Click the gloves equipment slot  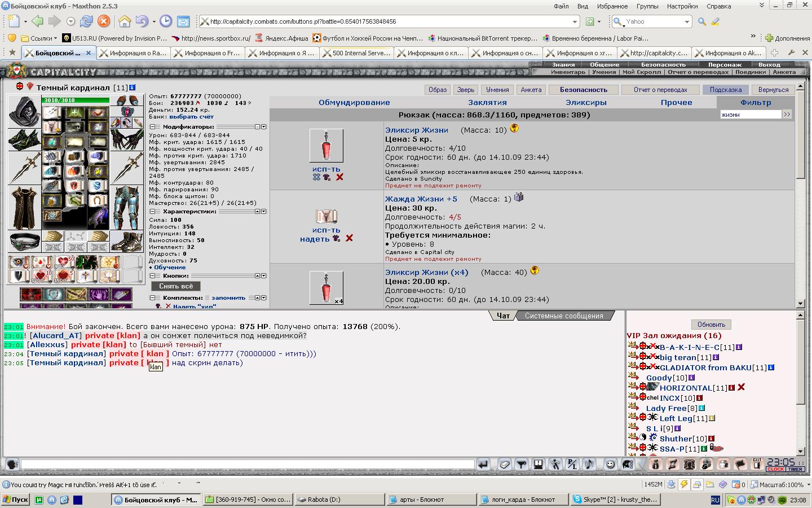click(126, 139)
